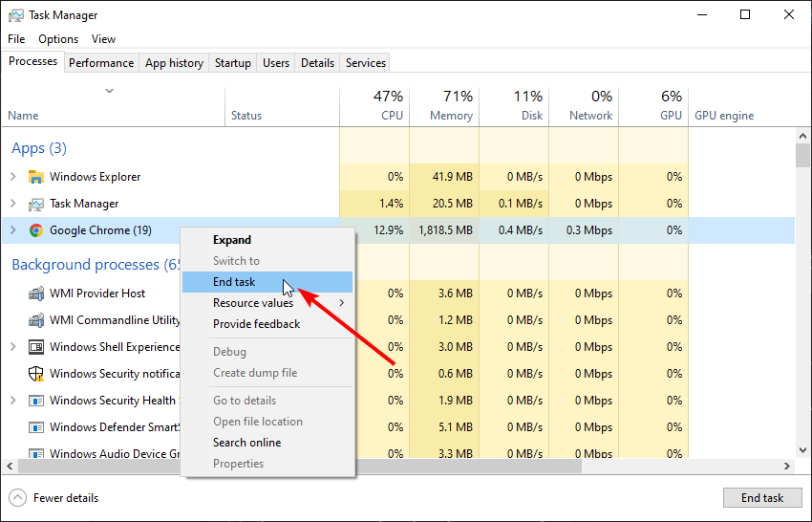The image size is (812, 522).
Task: Switch to the Users tab
Action: 276,63
